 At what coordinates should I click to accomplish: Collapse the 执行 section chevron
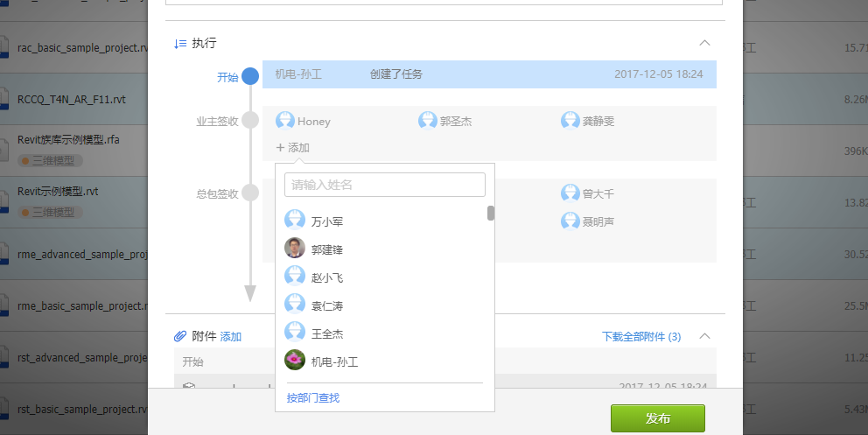705,43
